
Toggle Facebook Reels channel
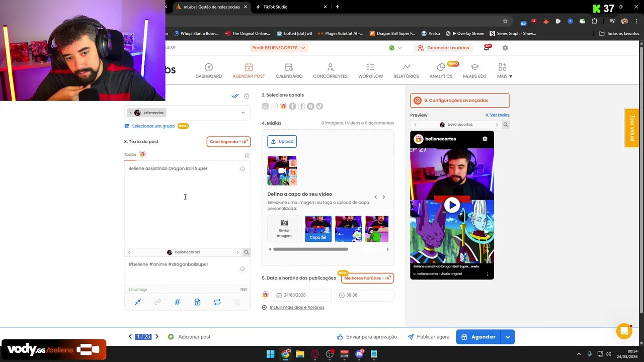[310, 106]
